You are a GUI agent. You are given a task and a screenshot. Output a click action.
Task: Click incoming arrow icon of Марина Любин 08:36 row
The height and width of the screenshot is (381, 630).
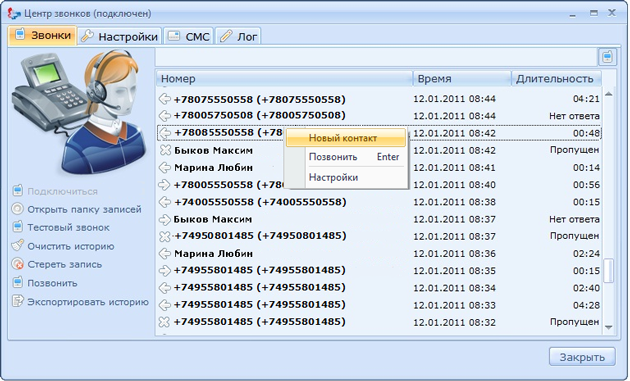coord(165,254)
